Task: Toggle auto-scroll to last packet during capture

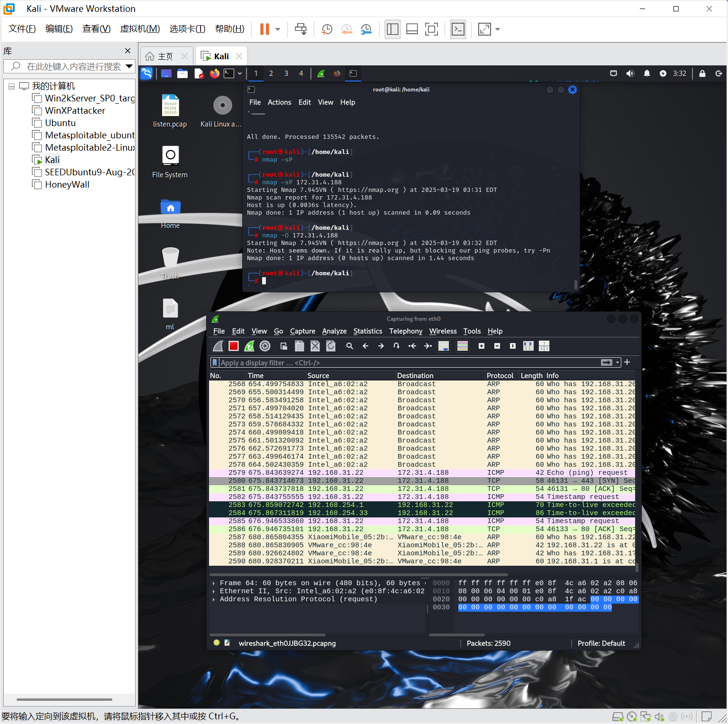Action: pyautogui.click(x=444, y=346)
